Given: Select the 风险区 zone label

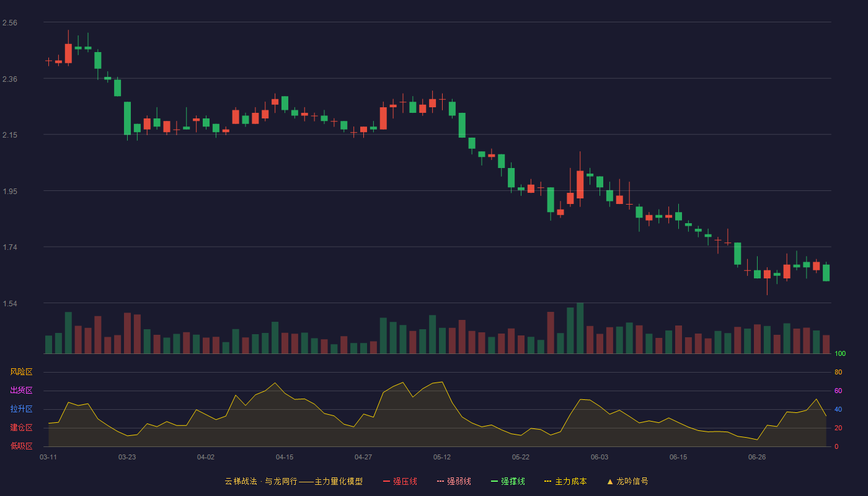Looking at the screenshot, I should (21, 372).
